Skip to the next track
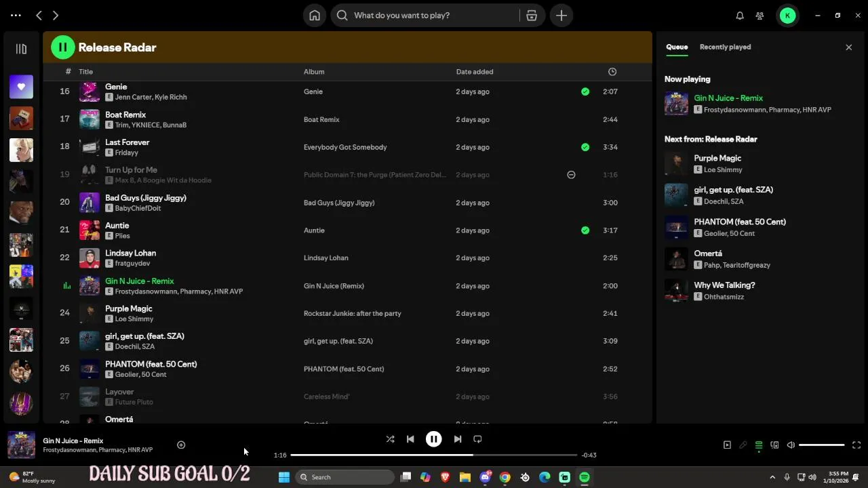 (458, 439)
